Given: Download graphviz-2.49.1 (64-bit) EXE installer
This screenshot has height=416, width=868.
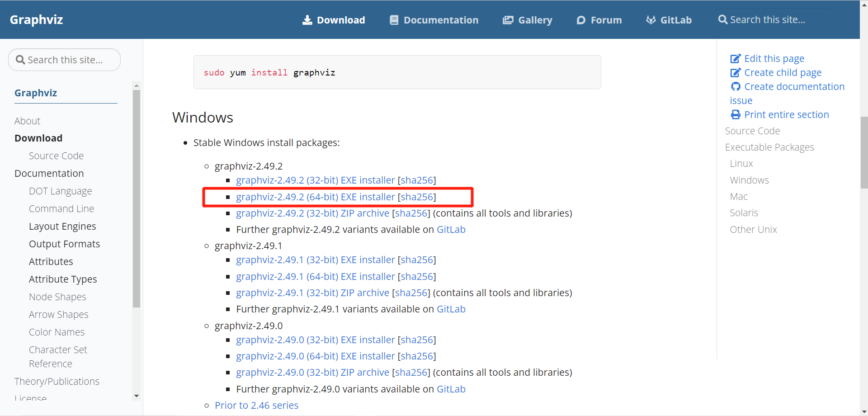Looking at the screenshot, I should pyautogui.click(x=315, y=276).
